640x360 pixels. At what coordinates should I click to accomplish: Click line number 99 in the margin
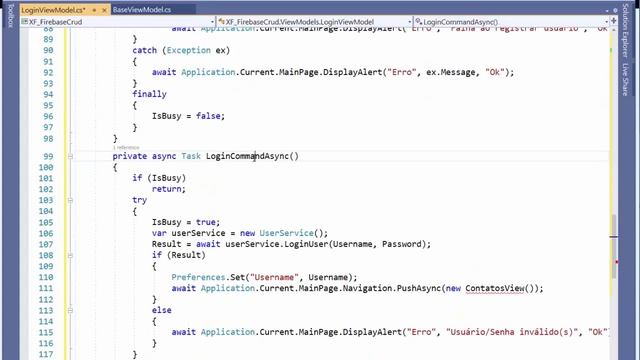click(x=48, y=157)
